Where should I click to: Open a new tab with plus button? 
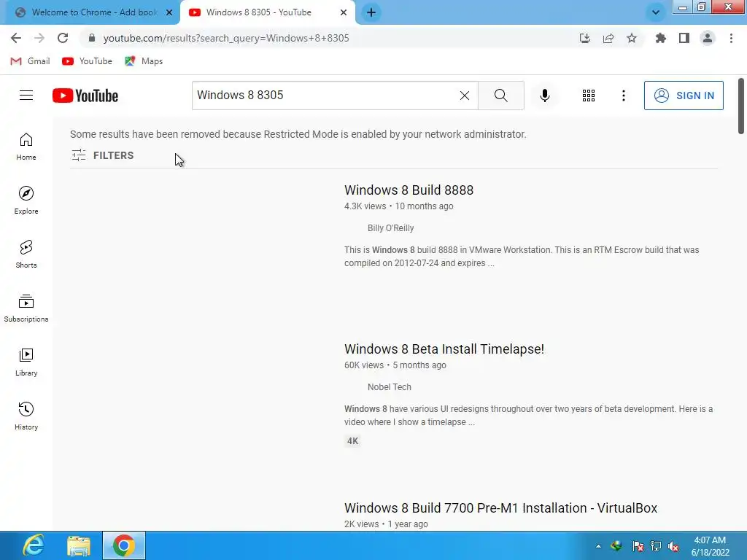coord(371,12)
